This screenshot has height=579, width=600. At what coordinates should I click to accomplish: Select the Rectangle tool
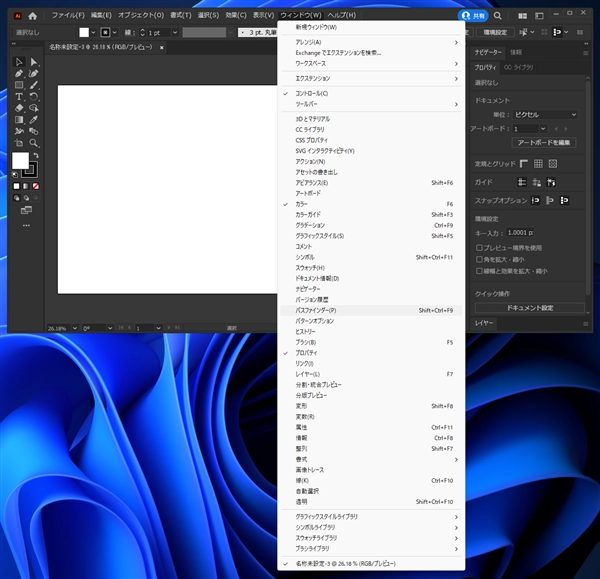pyautogui.click(x=19, y=85)
